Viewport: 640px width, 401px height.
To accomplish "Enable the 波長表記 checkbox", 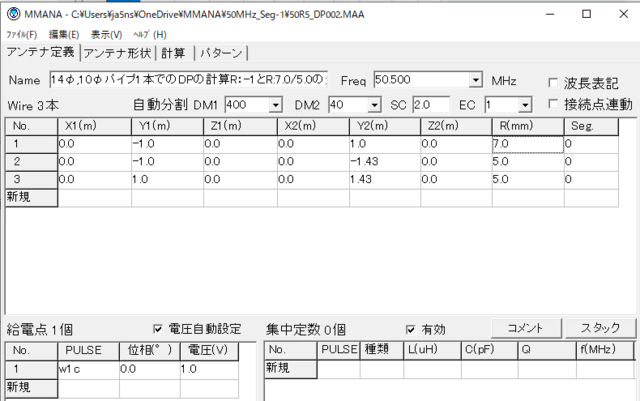I will [554, 81].
